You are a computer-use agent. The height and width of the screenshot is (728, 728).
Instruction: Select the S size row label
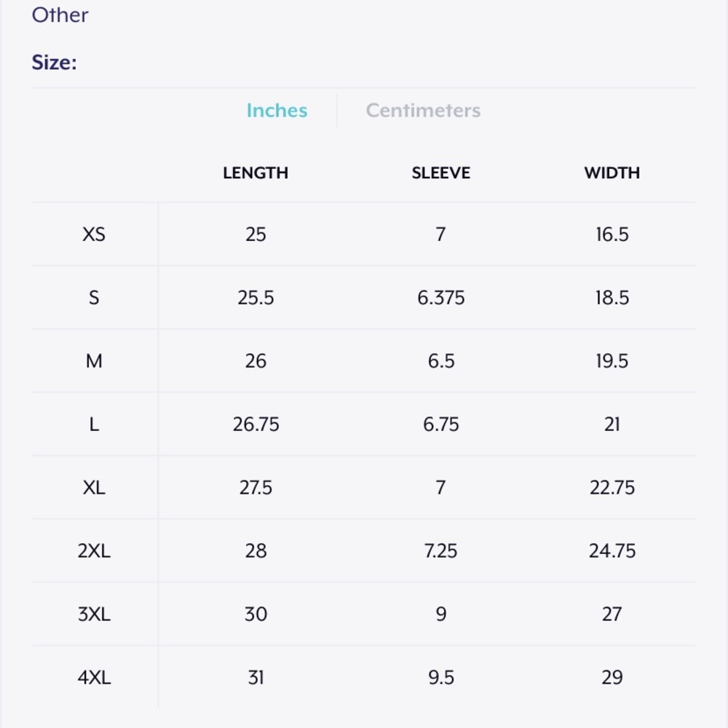[x=94, y=298]
